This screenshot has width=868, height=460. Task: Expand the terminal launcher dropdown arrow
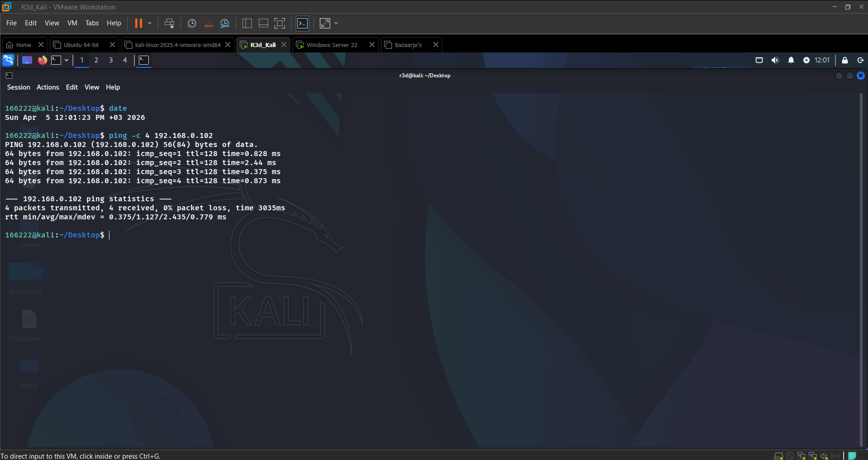click(66, 60)
